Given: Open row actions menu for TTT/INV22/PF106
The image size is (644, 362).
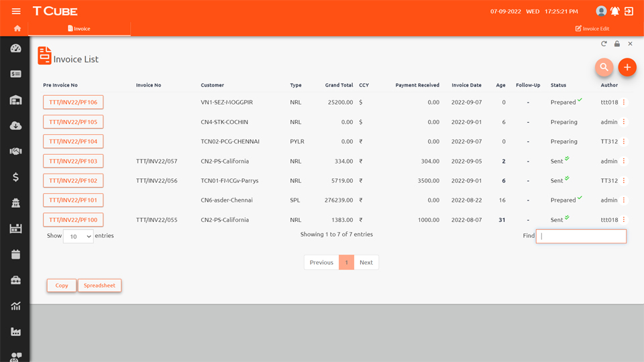Looking at the screenshot, I should pyautogui.click(x=624, y=102).
